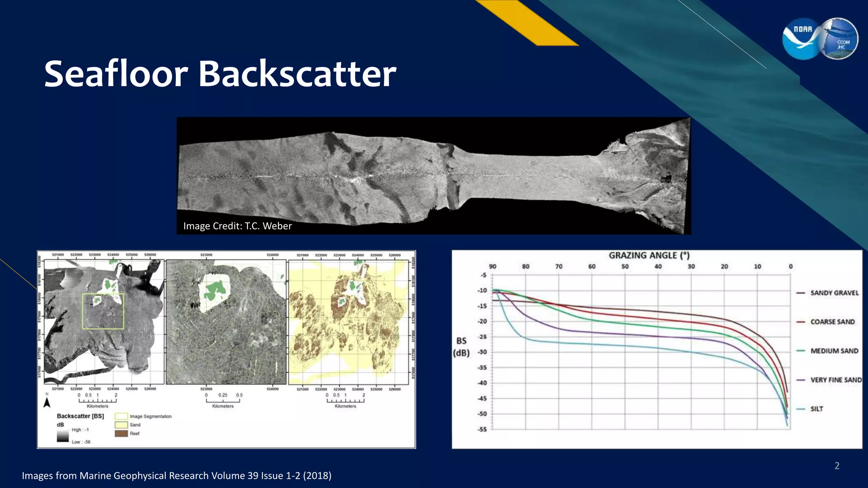Click the CCOM JHC logo
The height and width of the screenshot is (488, 868).
click(x=839, y=39)
